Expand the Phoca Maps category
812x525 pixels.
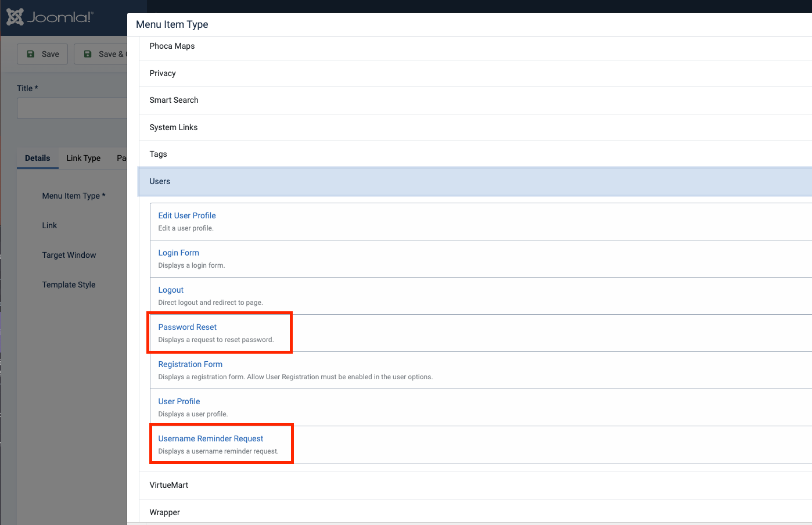point(475,46)
